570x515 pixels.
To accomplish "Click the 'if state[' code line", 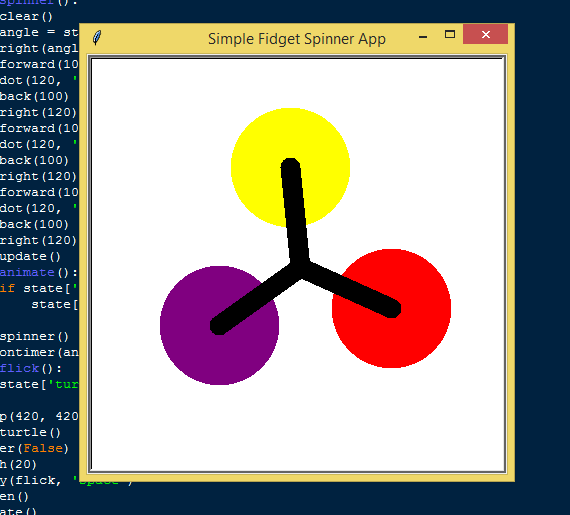I will [x=39, y=288].
